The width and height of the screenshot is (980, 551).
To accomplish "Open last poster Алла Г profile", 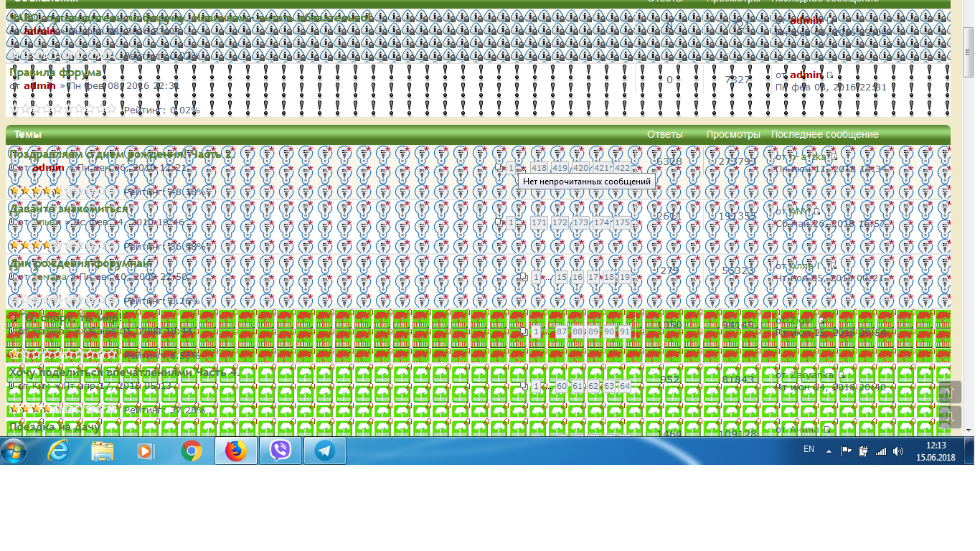I will tap(807, 265).
